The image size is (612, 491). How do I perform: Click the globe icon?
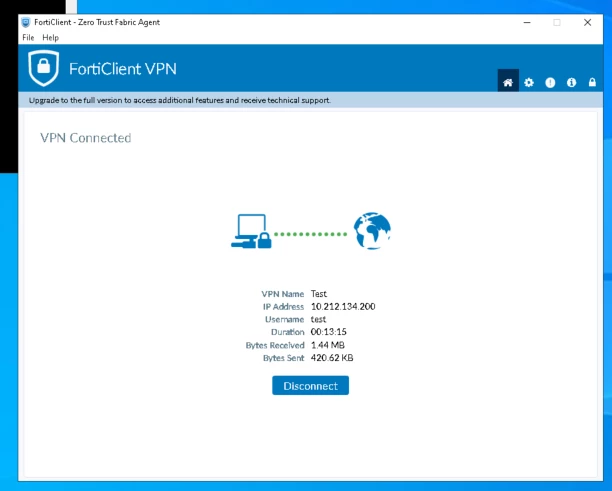372,231
